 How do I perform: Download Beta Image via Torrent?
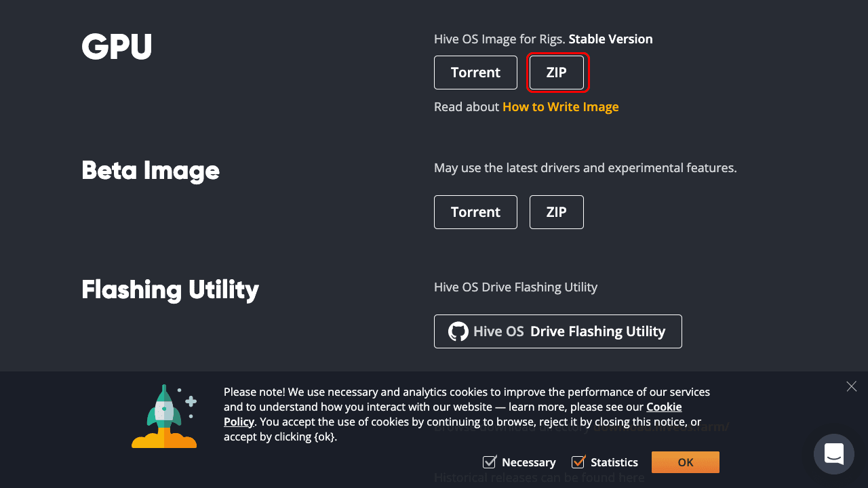pos(475,212)
